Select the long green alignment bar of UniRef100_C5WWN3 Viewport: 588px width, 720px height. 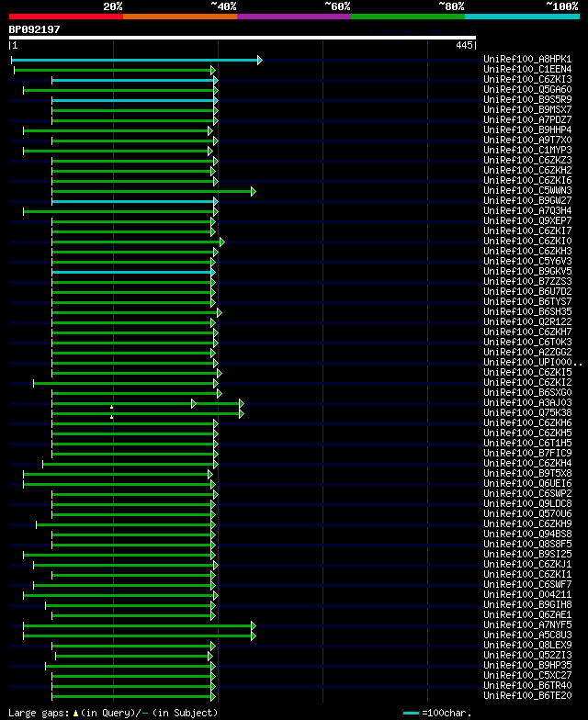coord(154,191)
